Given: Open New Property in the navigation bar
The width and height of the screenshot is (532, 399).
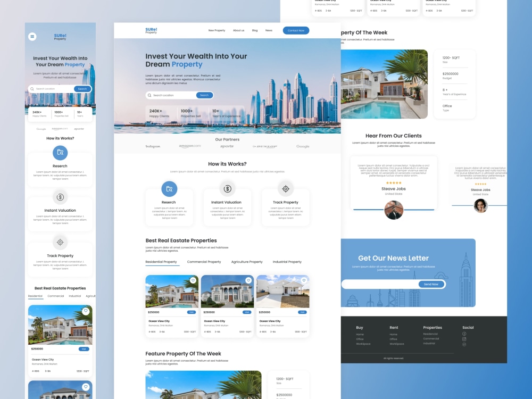Looking at the screenshot, I should (x=217, y=30).
